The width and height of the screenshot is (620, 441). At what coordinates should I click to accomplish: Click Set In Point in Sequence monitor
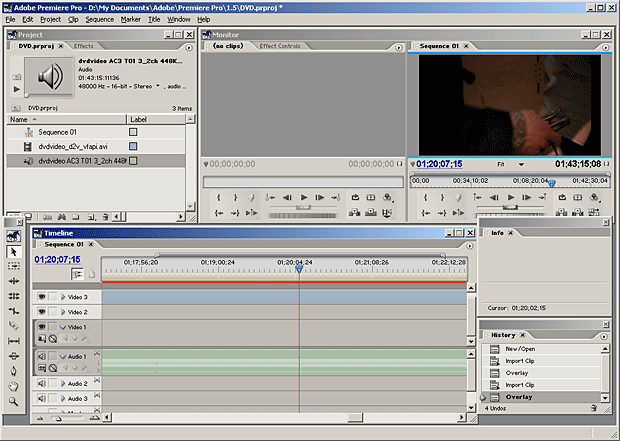pos(425,197)
